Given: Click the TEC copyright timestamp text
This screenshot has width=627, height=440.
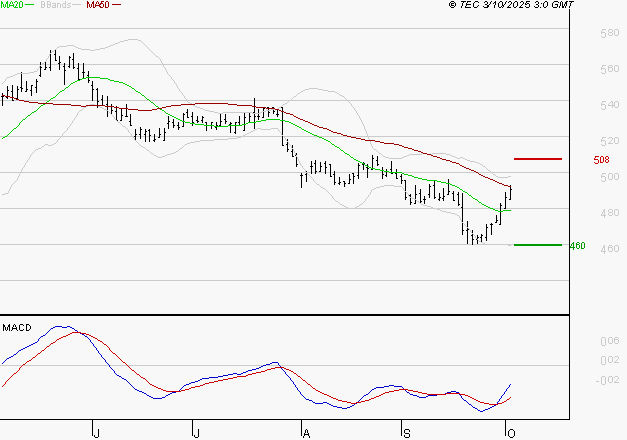Looking at the screenshot, I should pos(511,5).
